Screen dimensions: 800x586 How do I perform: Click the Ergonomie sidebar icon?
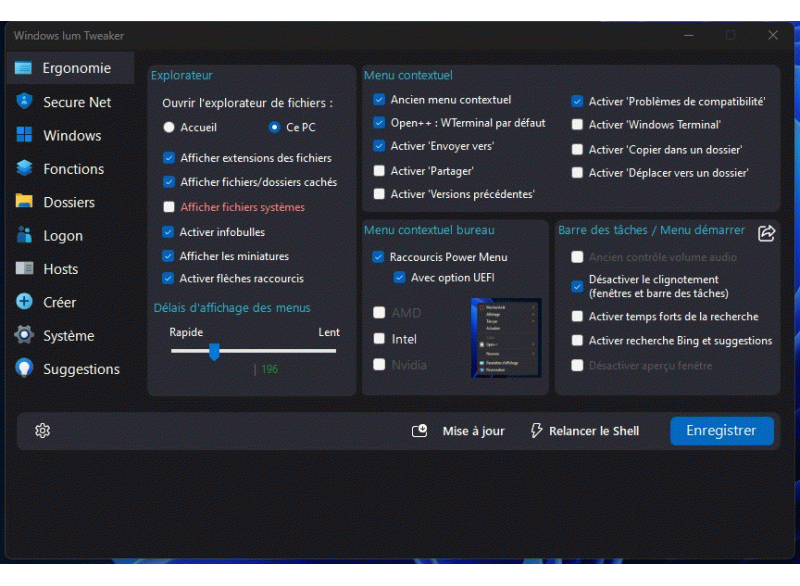23,68
